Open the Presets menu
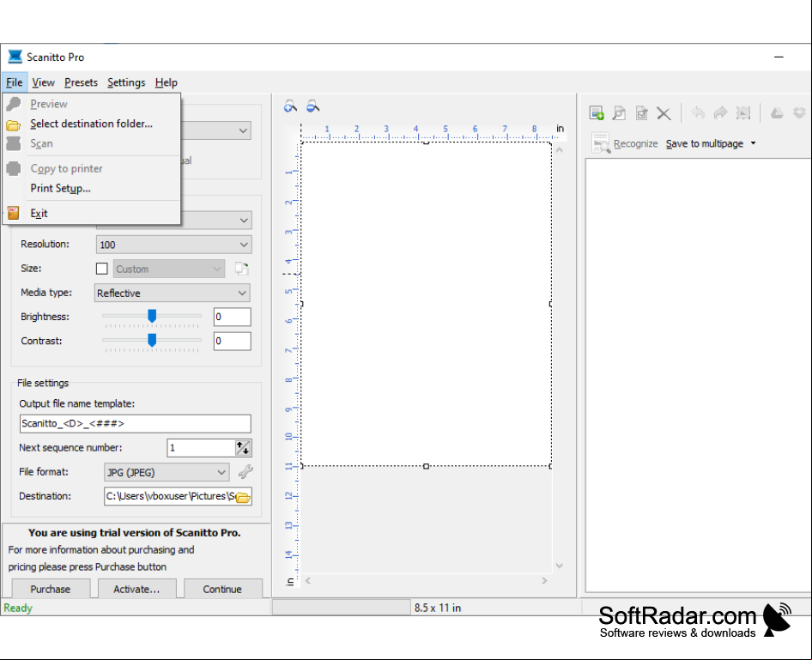 pos(81,82)
